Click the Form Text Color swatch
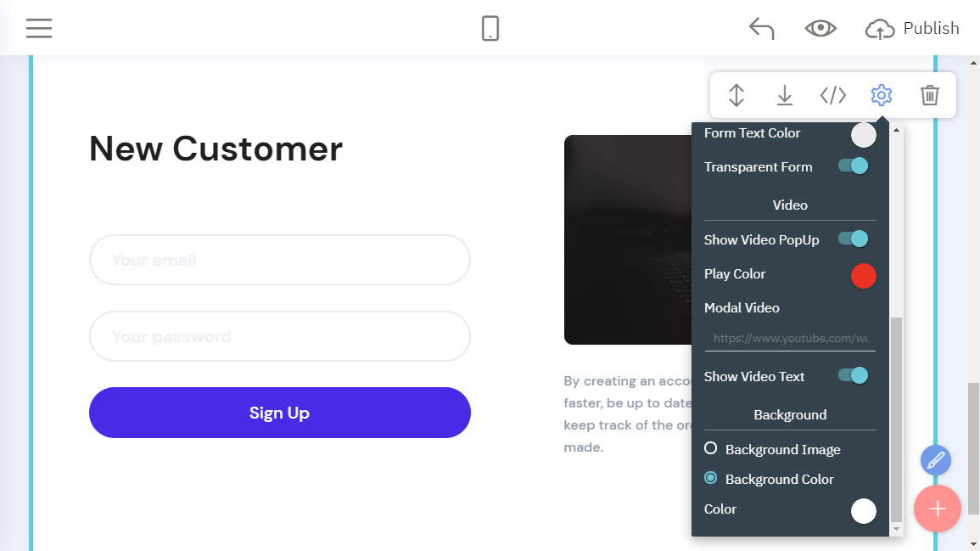The image size is (980, 551). click(x=863, y=136)
